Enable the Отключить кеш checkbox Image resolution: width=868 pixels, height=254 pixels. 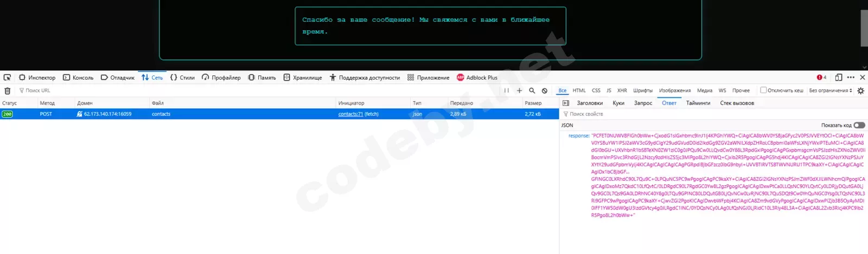tap(763, 90)
